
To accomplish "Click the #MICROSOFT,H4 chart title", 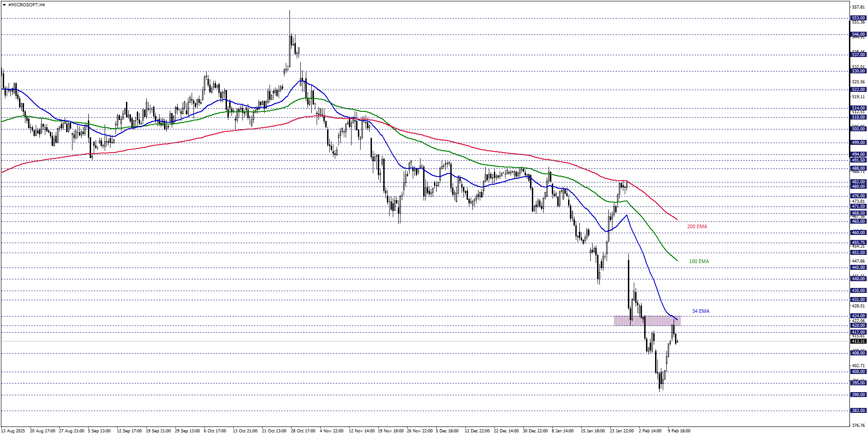I will coord(26,5).
